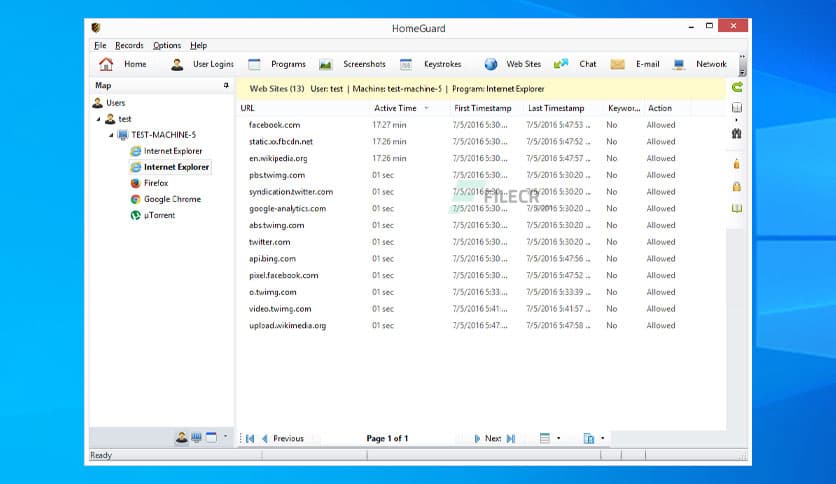This screenshot has height=484, width=836.
Task: Sort by Action column header
Action: [660, 108]
